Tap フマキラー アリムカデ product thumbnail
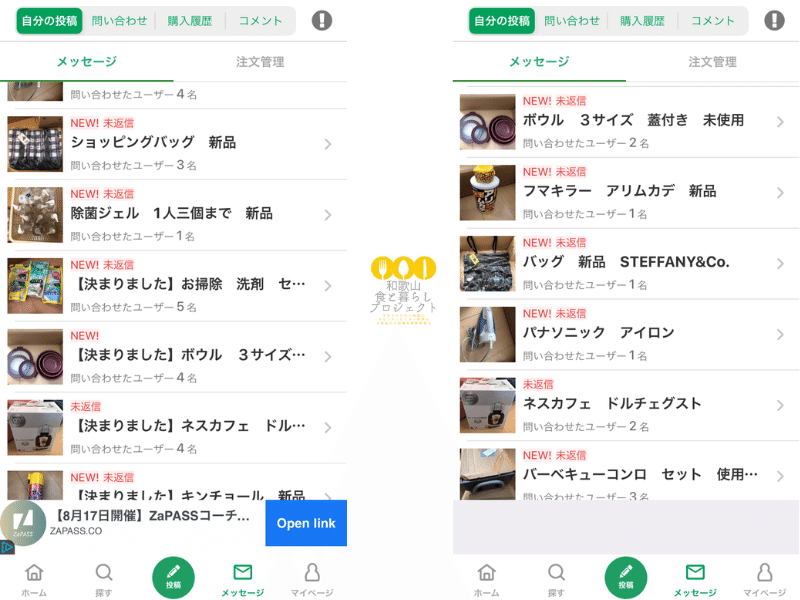Viewport: 800px width, 600px height. click(487, 192)
